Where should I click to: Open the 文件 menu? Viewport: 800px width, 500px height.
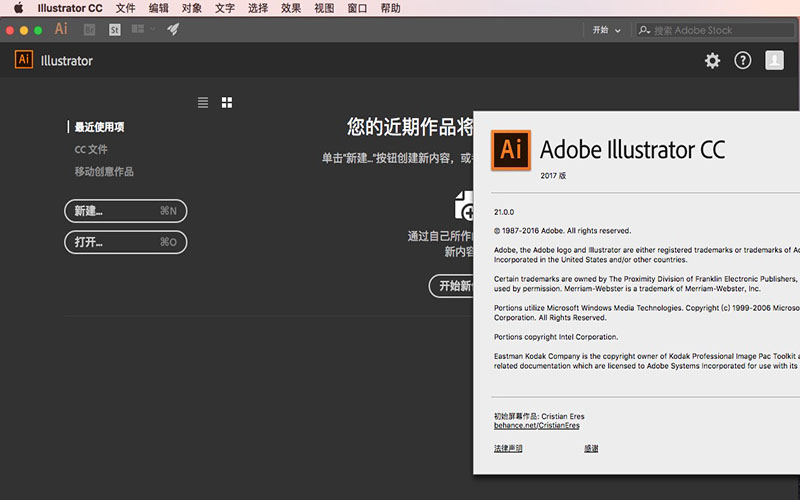click(126, 8)
